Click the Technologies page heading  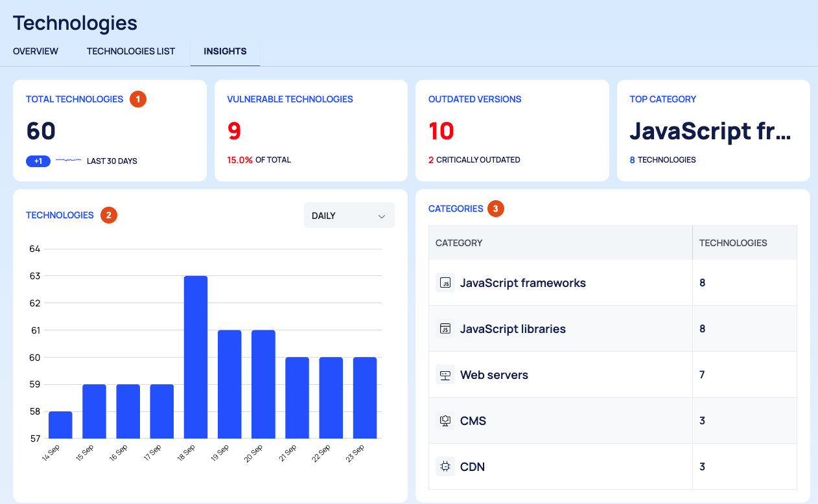pyautogui.click(x=75, y=23)
